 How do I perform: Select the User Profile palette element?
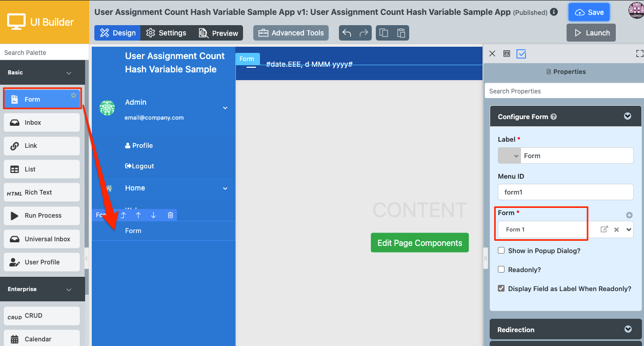pyautogui.click(x=42, y=262)
